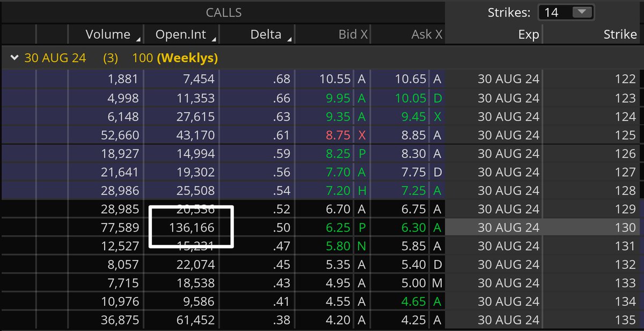The height and width of the screenshot is (331, 644).
Task: Click the Bid X column header
Action: [x=353, y=34]
